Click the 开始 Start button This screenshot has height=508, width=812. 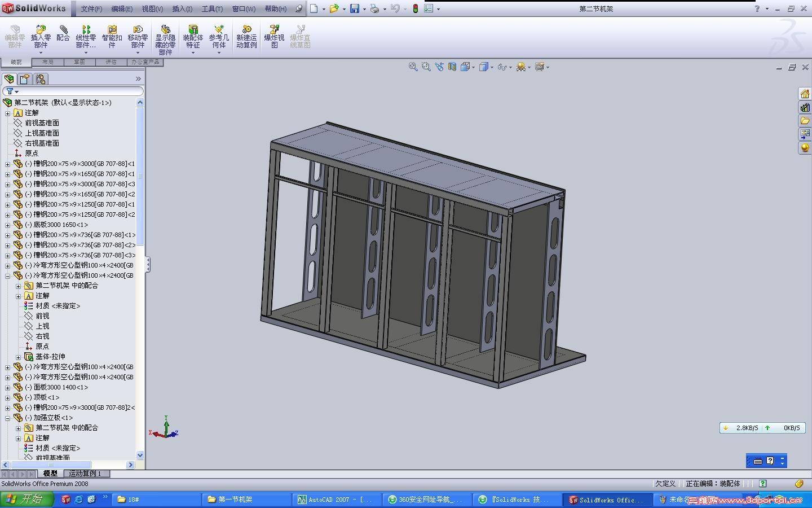click(27, 500)
